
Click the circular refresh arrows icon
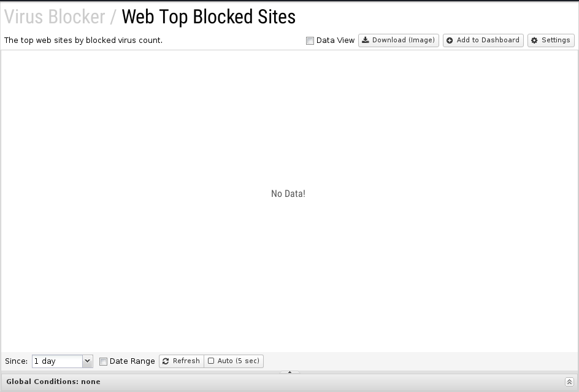[166, 361]
